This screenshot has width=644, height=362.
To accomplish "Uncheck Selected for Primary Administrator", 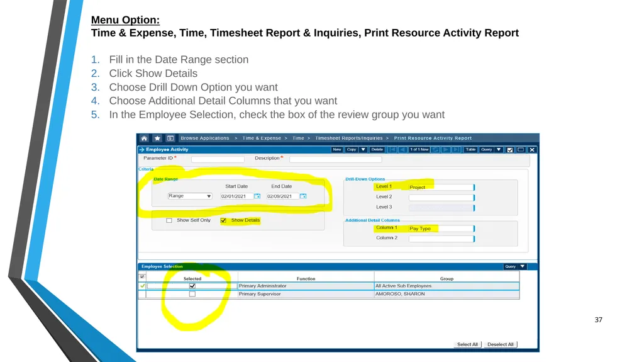I will pos(192,286).
